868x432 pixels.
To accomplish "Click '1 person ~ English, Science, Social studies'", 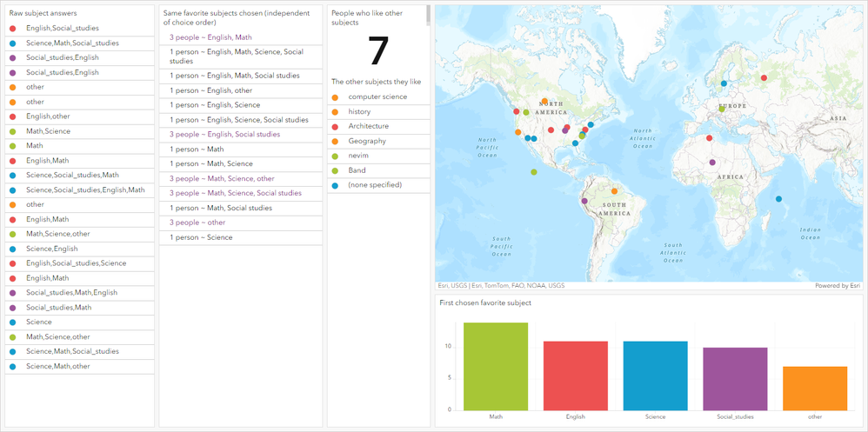I will [241, 119].
